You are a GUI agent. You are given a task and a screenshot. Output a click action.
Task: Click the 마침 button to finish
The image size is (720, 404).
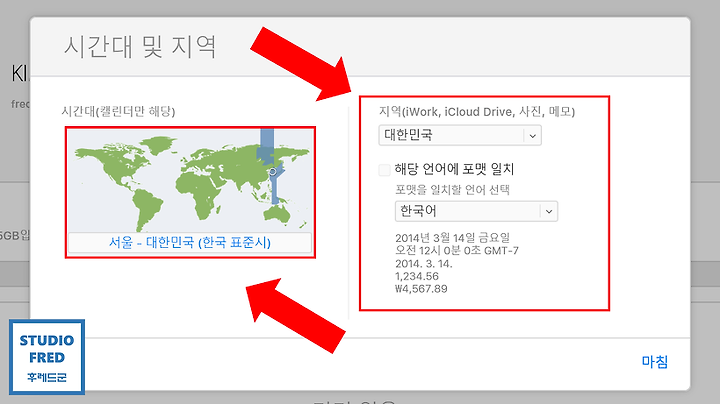coord(654,362)
